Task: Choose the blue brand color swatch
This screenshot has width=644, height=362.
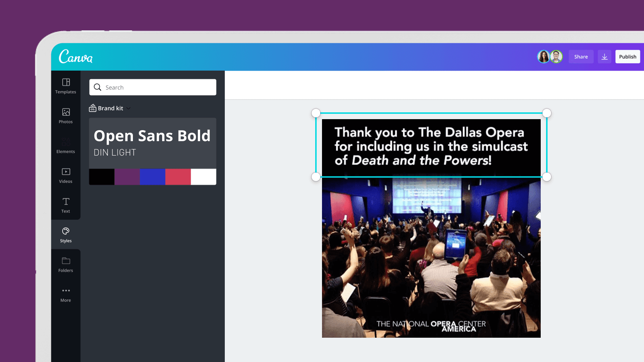Action: tap(152, 177)
